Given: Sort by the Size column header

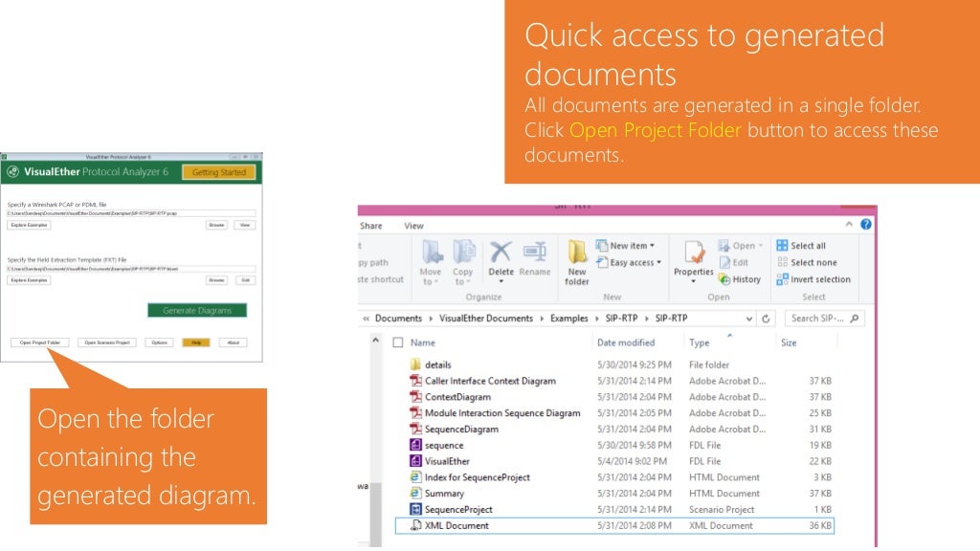Looking at the screenshot, I should (x=789, y=342).
